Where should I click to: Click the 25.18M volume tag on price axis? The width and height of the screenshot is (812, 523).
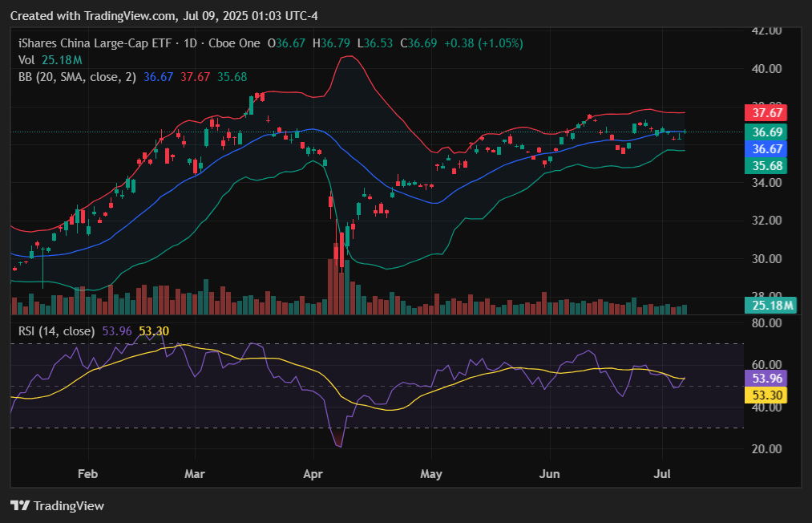click(770, 306)
